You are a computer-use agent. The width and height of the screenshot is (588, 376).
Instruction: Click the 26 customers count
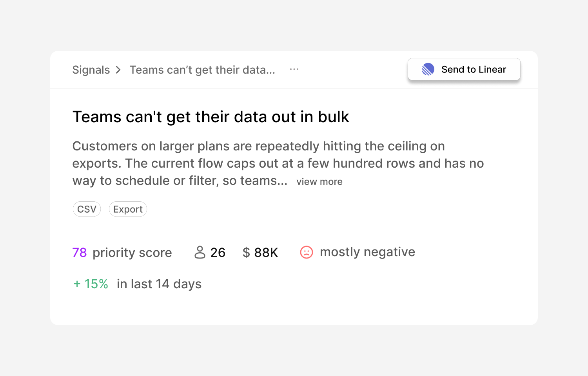tap(218, 253)
